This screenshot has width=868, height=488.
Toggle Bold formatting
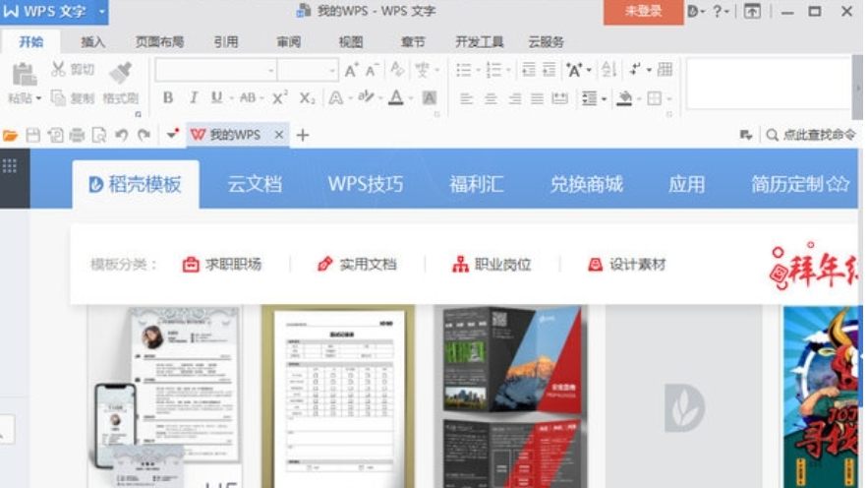point(168,98)
